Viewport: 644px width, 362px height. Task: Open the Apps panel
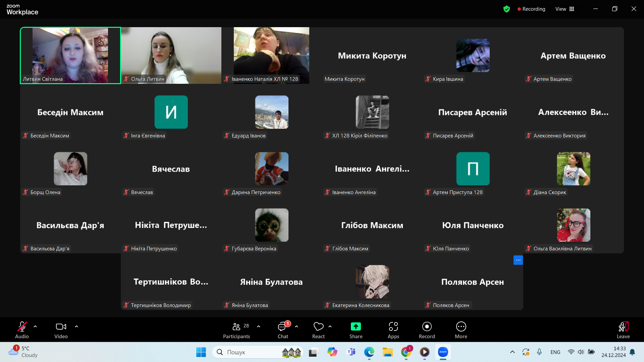coord(393,330)
